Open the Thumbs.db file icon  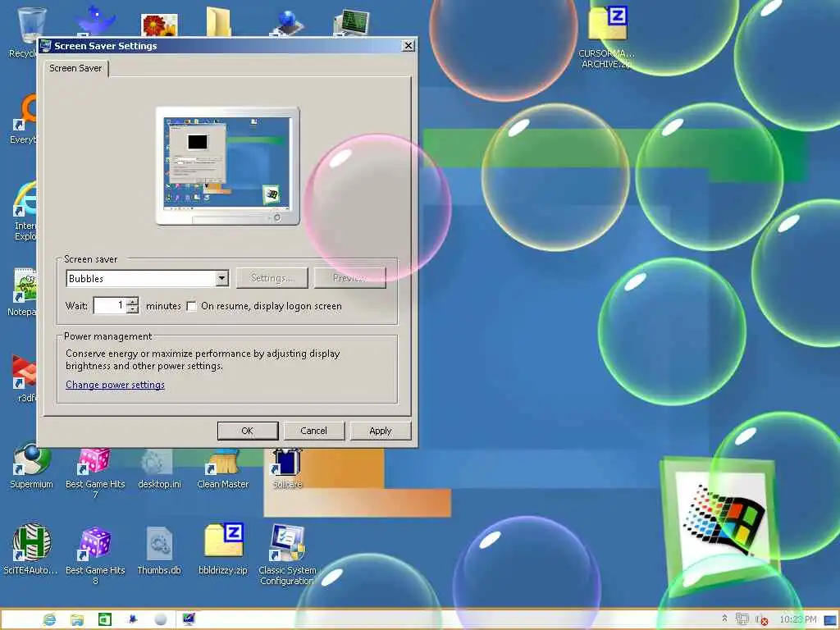point(159,550)
